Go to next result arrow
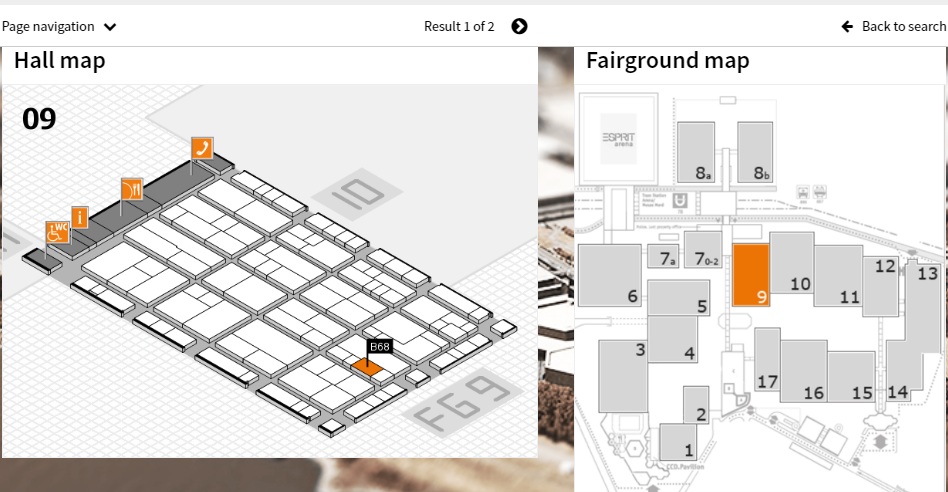This screenshot has width=948, height=492. (519, 26)
